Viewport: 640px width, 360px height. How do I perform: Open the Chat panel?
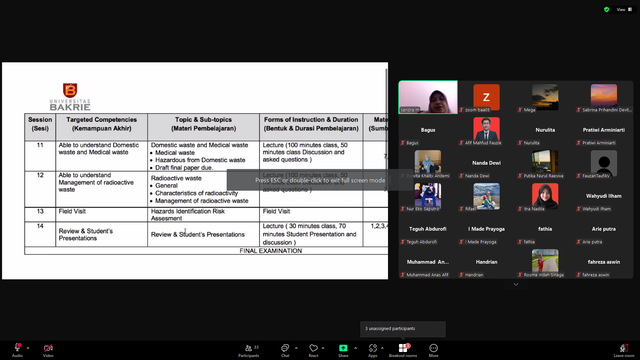pyautogui.click(x=285, y=349)
